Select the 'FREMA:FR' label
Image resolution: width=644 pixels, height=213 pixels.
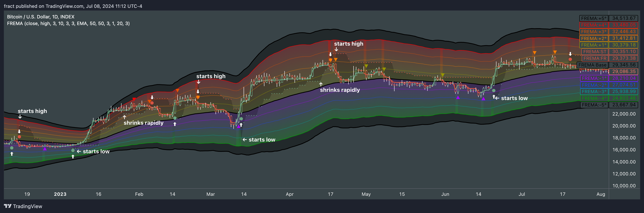click(x=595, y=58)
